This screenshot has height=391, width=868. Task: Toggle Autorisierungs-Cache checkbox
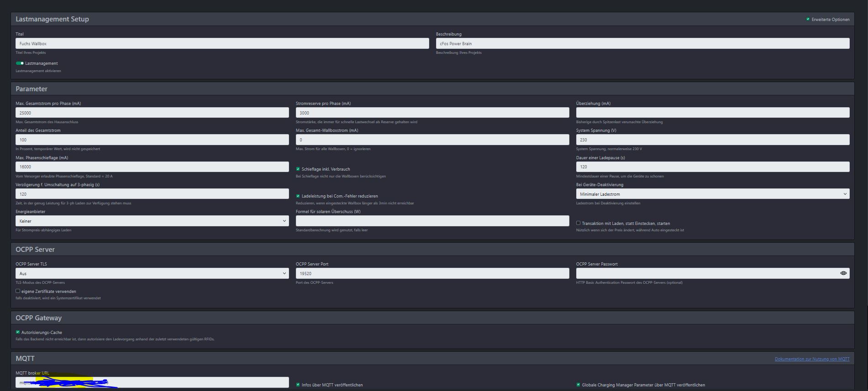(18, 332)
